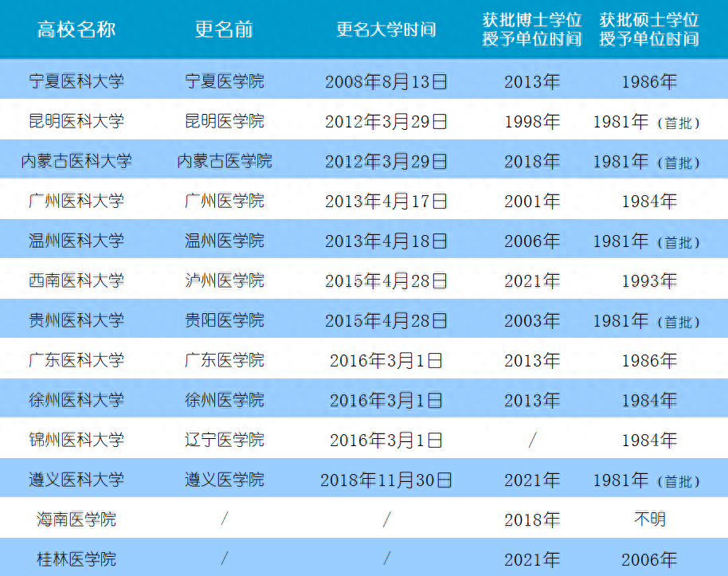Select the 宁夏医科大学 cell
The width and height of the screenshot is (728, 576).
(76, 81)
